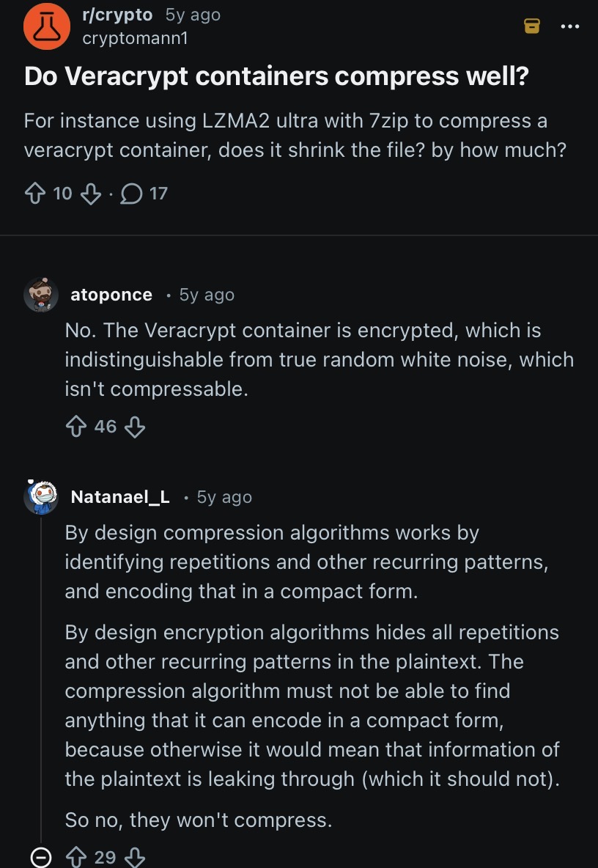The image size is (598, 868).
Task: Open the r/crypto subreddit link
Action: click(x=117, y=15)
